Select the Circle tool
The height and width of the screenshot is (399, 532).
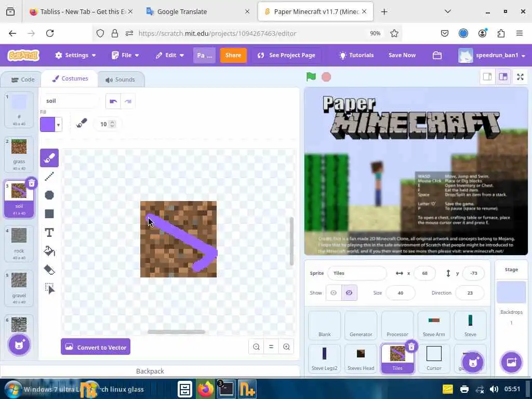click(x=49, y=195)
